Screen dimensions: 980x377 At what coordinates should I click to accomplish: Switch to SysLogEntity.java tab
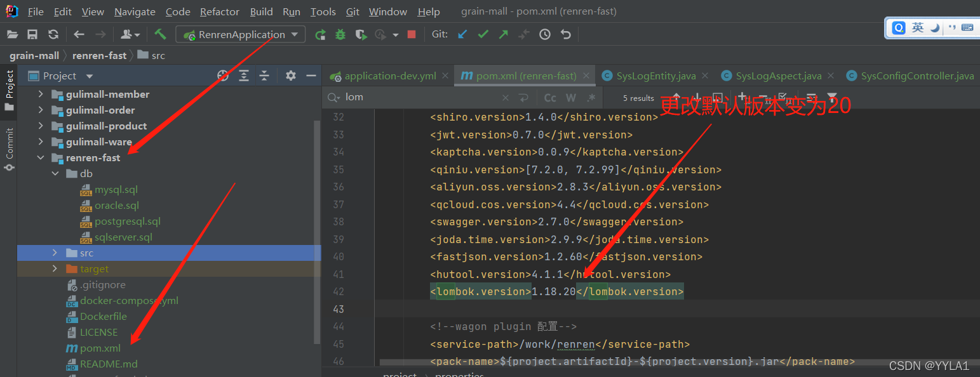click(656, 76)
